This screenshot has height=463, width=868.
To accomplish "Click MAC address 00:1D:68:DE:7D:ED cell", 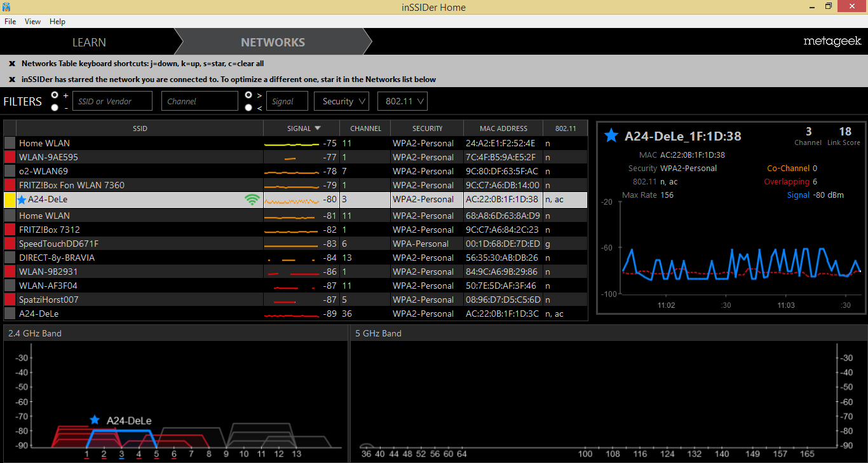I will tap(503, 244).
